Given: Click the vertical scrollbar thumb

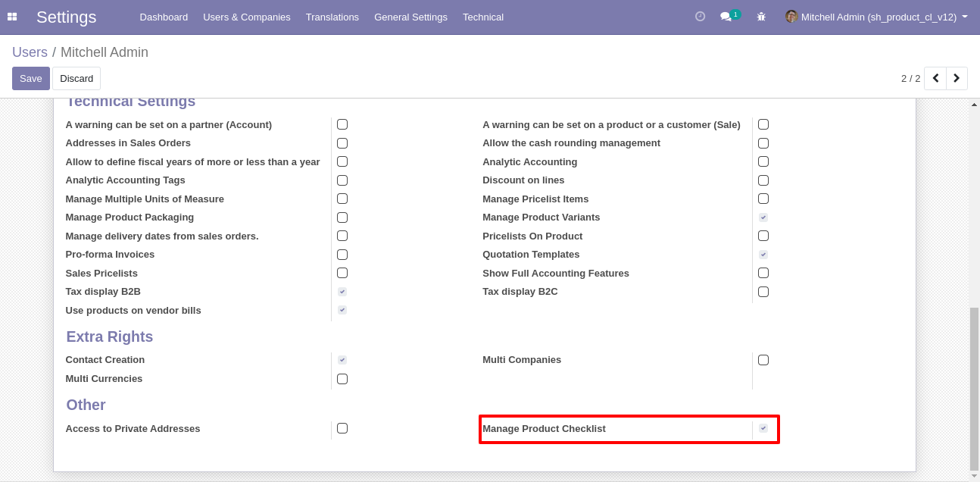Looking at the screenshot, I should [975, 389].
